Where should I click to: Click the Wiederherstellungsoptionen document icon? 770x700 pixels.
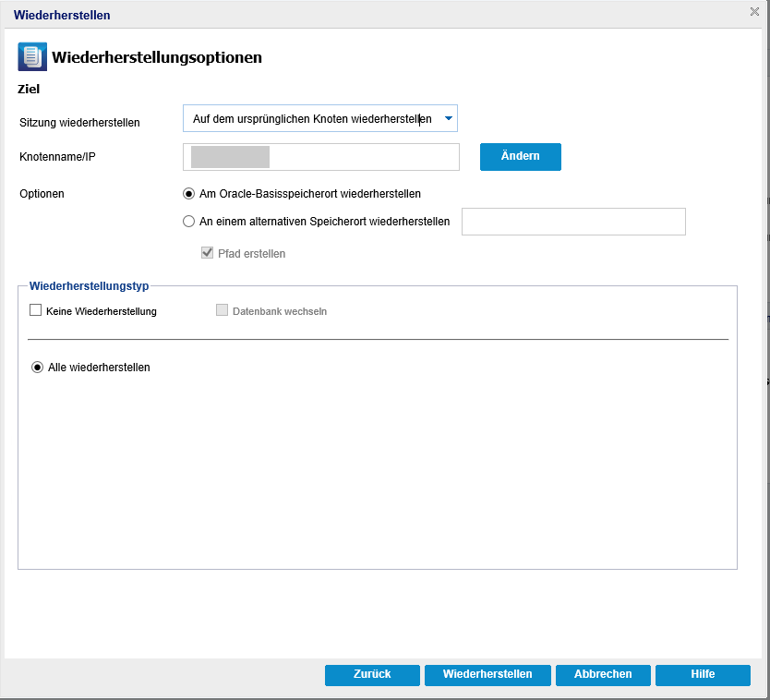[x=32, y=56]
